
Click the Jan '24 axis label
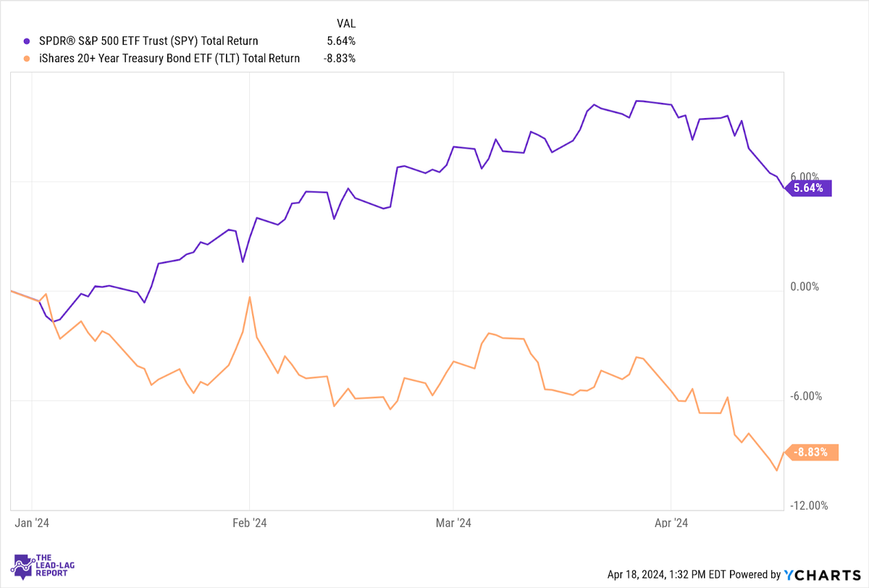click(x=33, y=522)
